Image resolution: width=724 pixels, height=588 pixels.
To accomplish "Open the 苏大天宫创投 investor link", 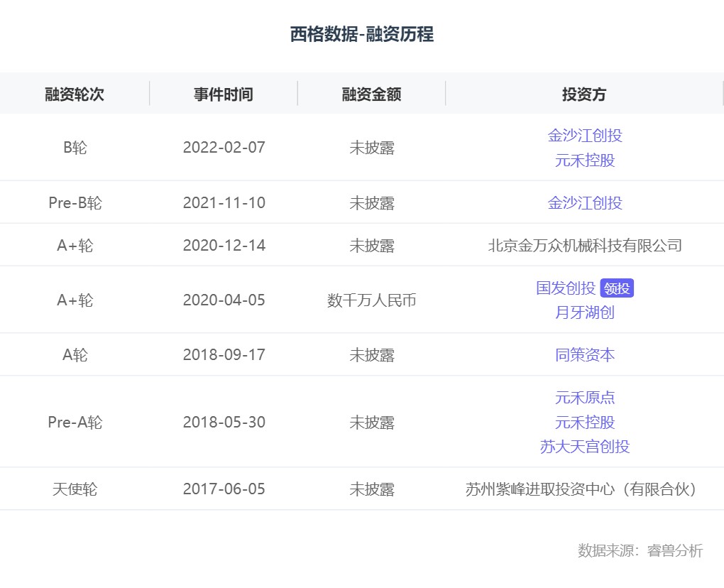I will (585, 447).
